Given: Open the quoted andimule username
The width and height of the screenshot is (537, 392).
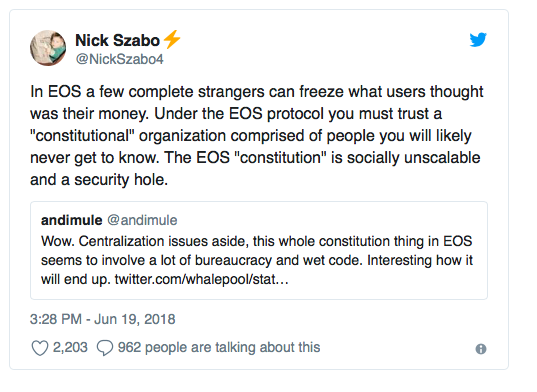Looking at the screenshot, I should [x=72, y=220].
